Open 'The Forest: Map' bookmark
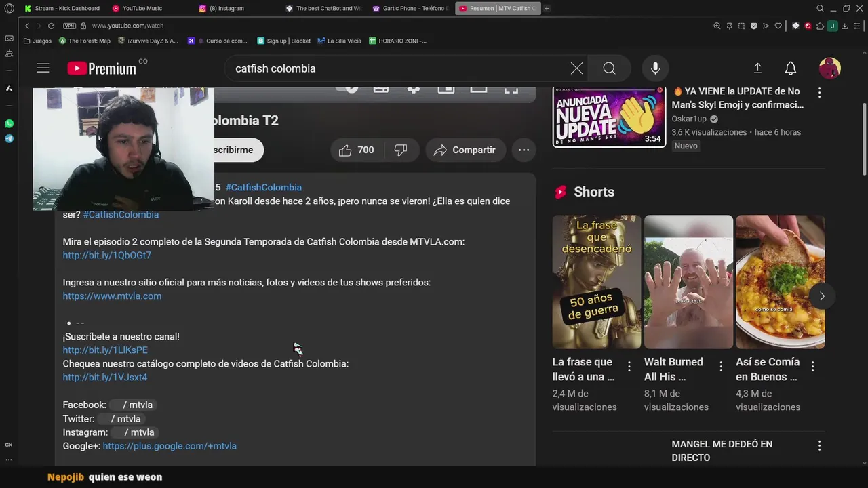The width and height of the screenshot is (868, 488). 85,41
